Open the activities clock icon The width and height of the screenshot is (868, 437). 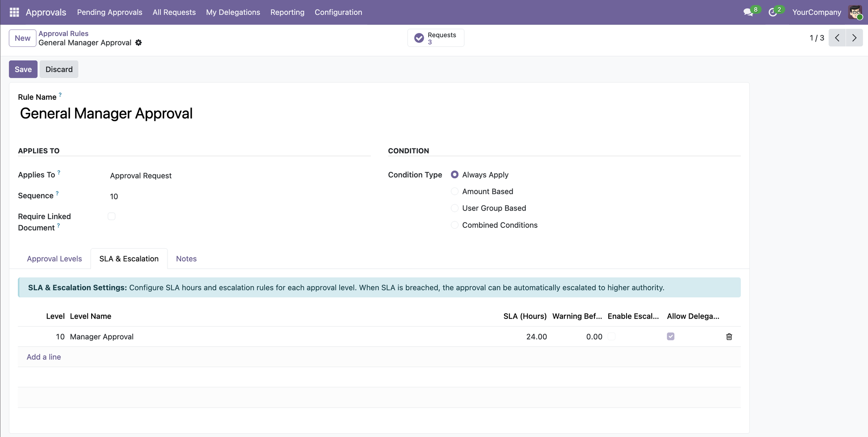[772, 13]
